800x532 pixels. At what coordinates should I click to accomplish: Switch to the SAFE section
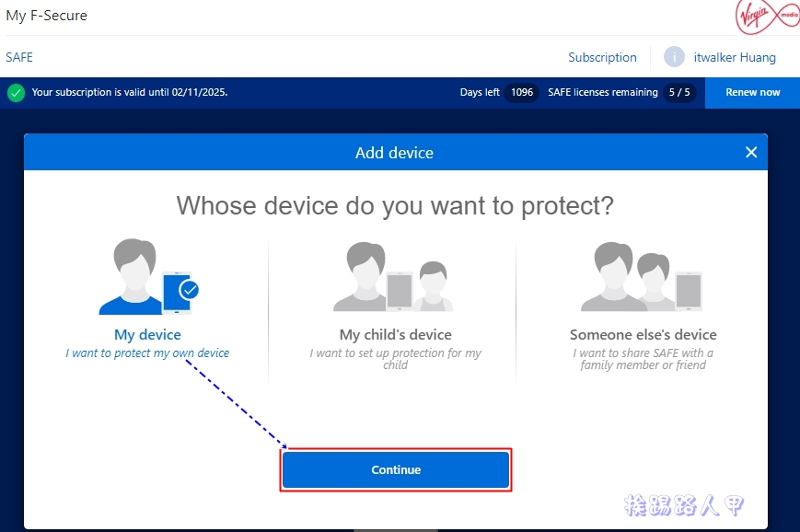coord(19,57)
